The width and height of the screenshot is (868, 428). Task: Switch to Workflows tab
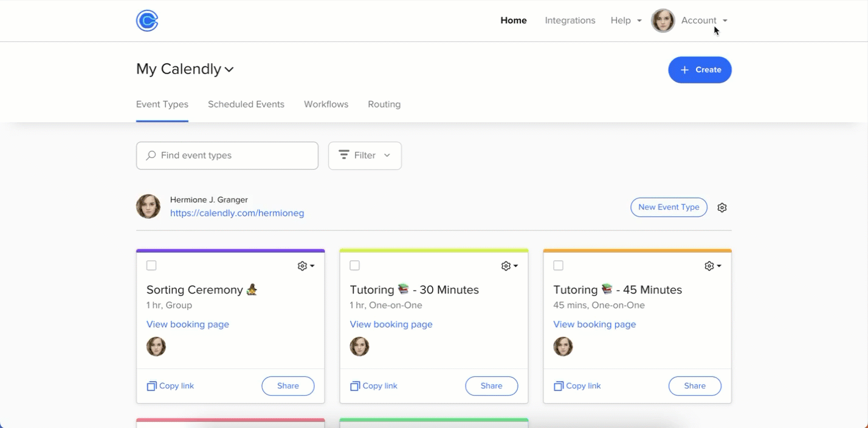[x=326, y=105]
